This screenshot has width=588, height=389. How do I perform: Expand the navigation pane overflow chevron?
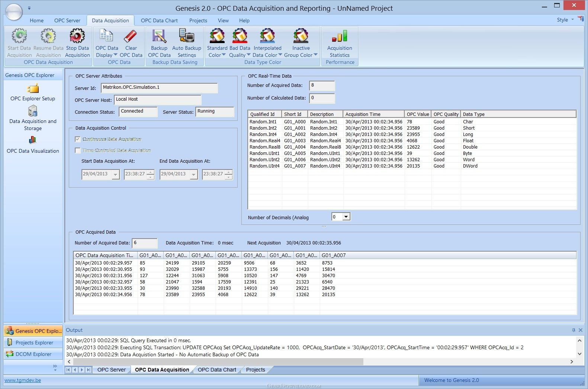(55, 368)
